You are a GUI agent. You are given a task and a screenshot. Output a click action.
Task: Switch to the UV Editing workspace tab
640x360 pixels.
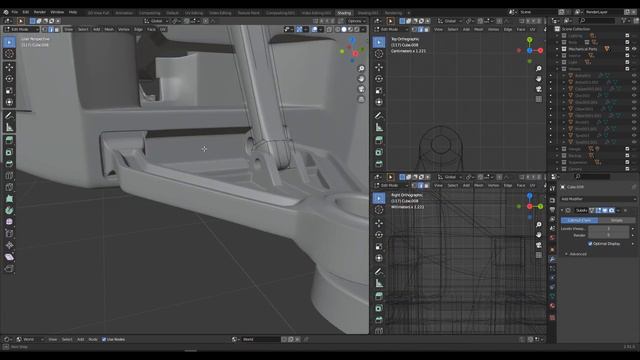(193, 13)
